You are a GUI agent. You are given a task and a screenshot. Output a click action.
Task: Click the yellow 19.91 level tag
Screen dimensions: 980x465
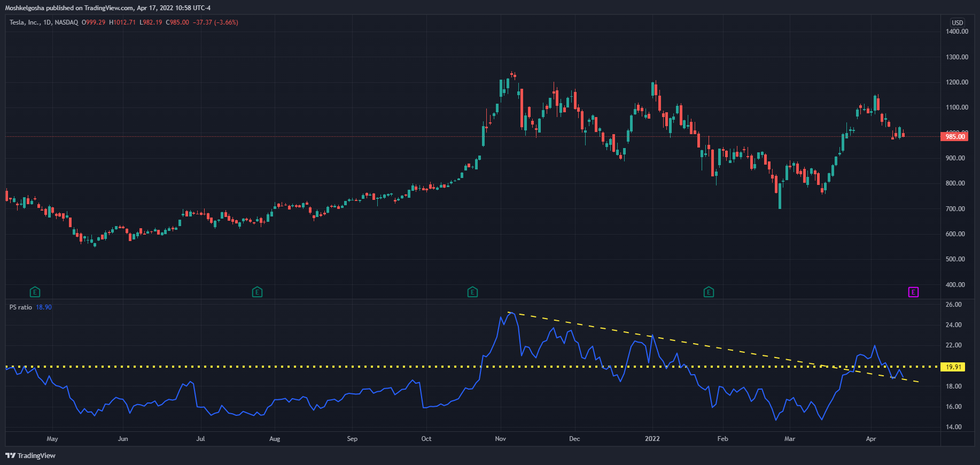(x=953, y=367)
